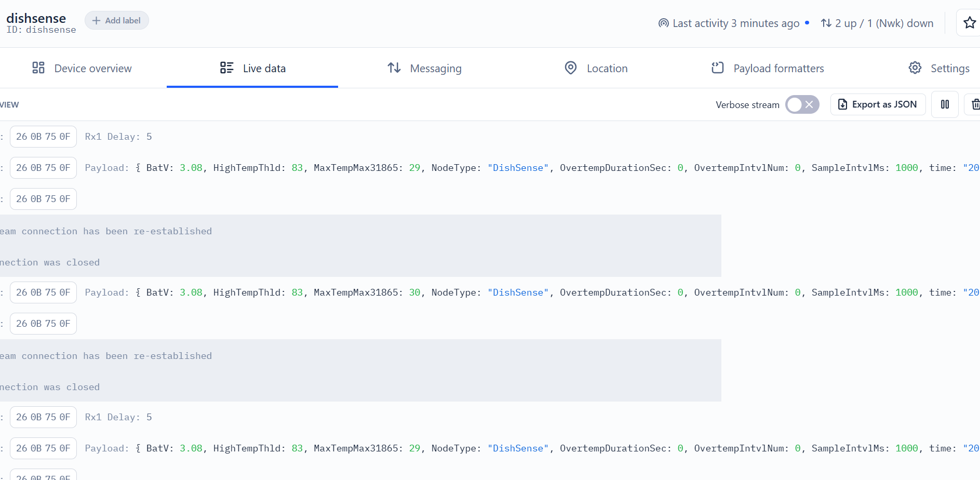Click the up/down traffic arrows icon
The image size is (980, 480).
(826, 23)
